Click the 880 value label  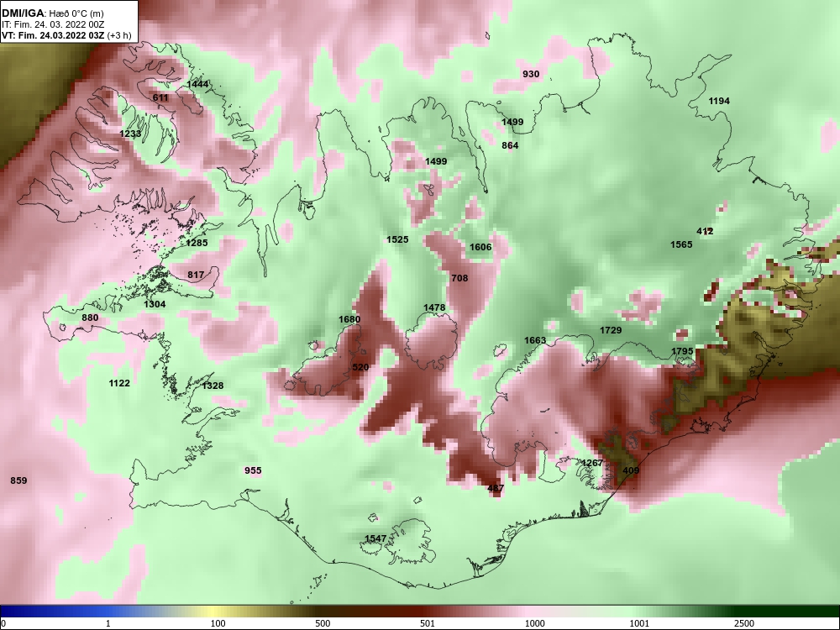90,318
